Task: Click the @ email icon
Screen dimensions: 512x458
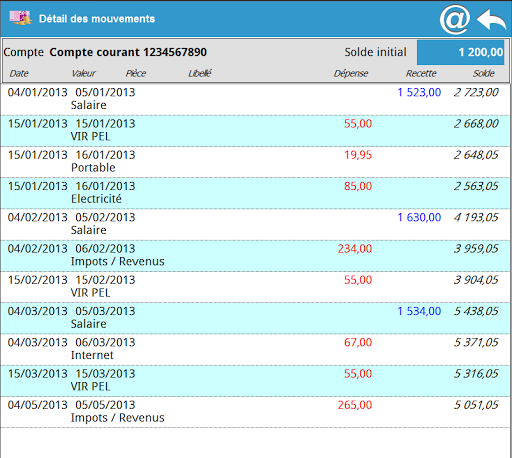Action: click(x=455, y=19)
